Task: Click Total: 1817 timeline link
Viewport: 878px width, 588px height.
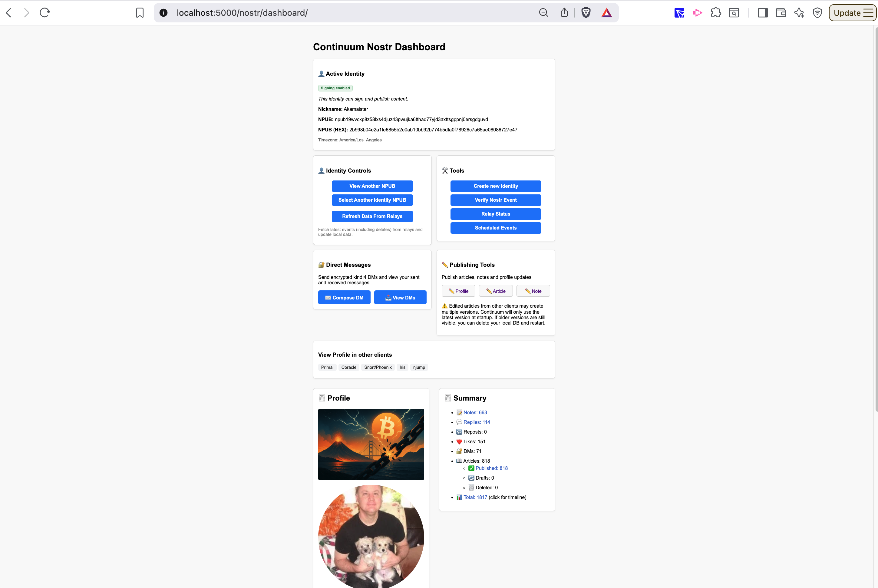Action: point(475,497)
